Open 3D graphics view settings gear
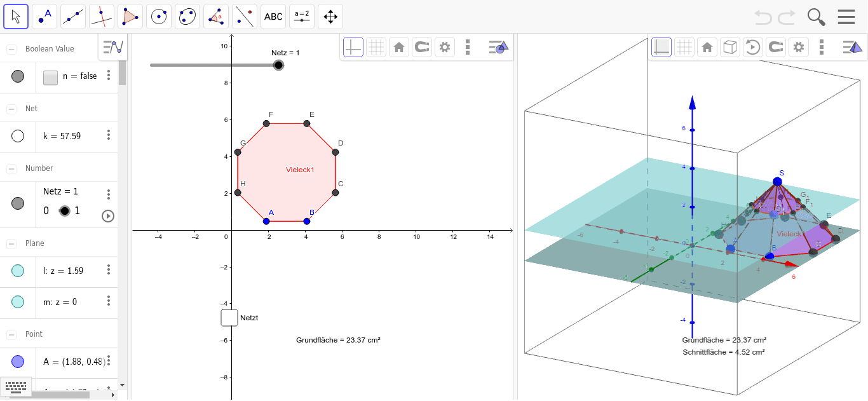Viewport: 868px width, 401px height. [799, 47]
